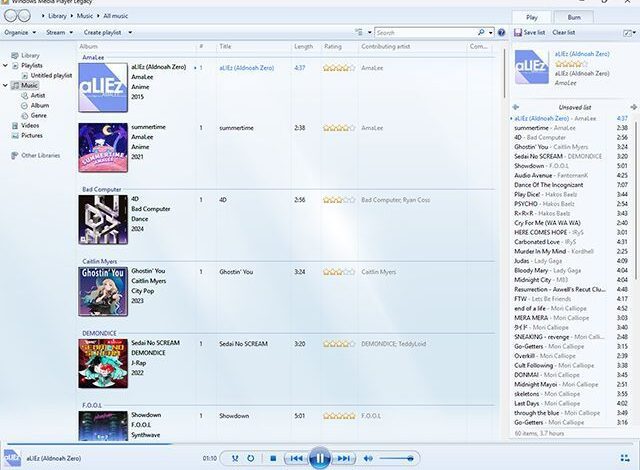Select Audio Avenue in the Unsaved list
The image size is (640, 470).
click(x=570, y=175)
